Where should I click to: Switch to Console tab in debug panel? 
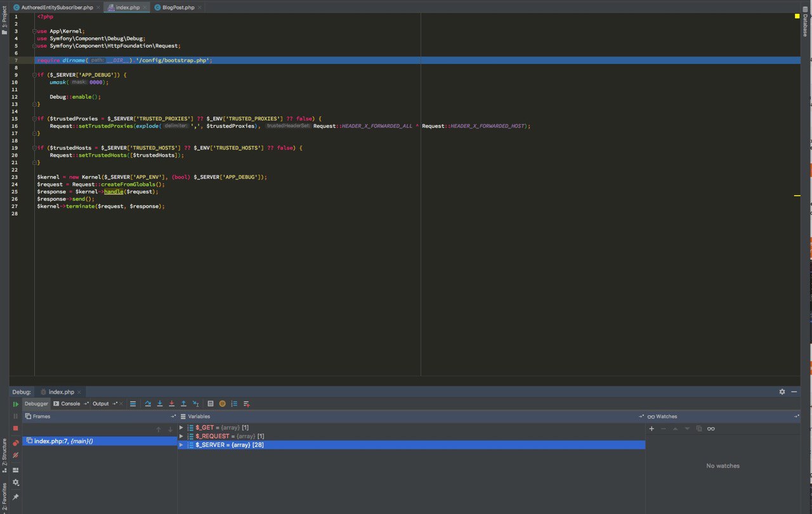click(70, 404)
